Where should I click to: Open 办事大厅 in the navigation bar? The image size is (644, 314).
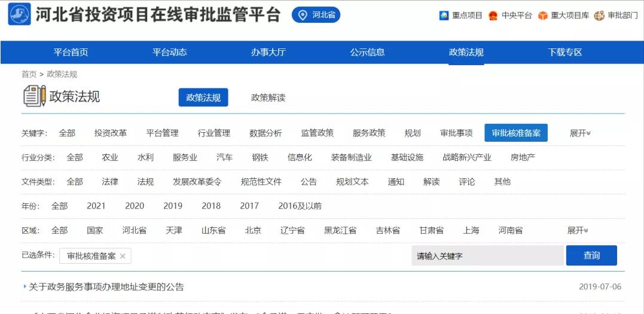tap(268, 52)
